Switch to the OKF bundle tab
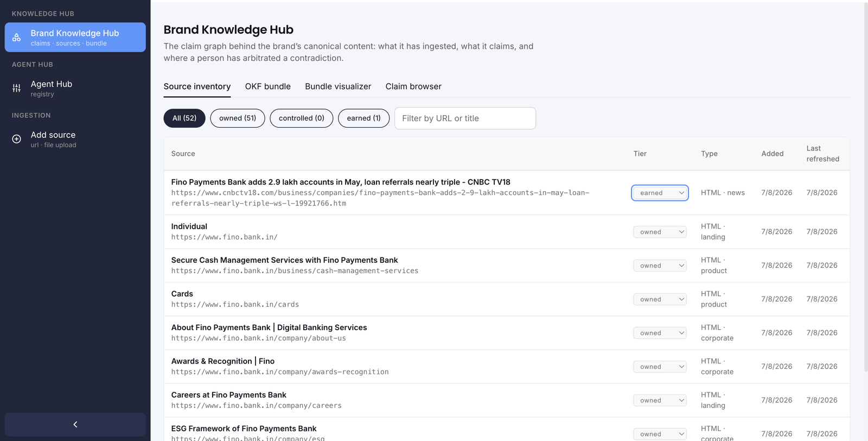Screen dimensions: 868x441 point(268,86)
